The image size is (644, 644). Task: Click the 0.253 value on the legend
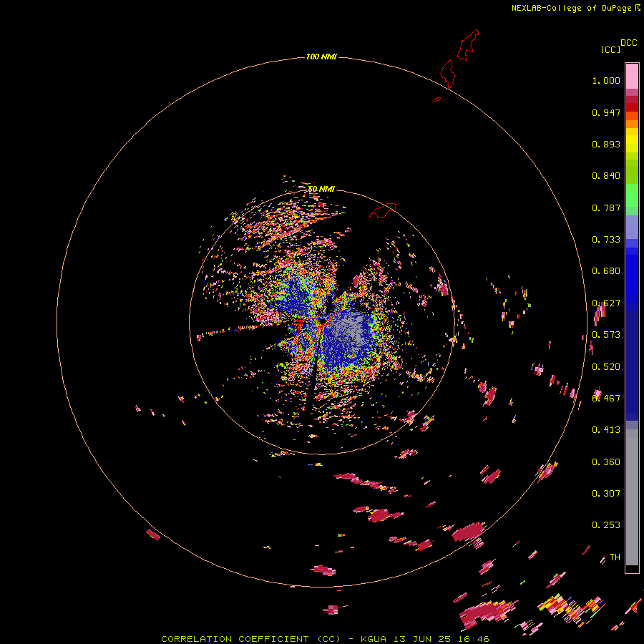(x=606, y=525)
